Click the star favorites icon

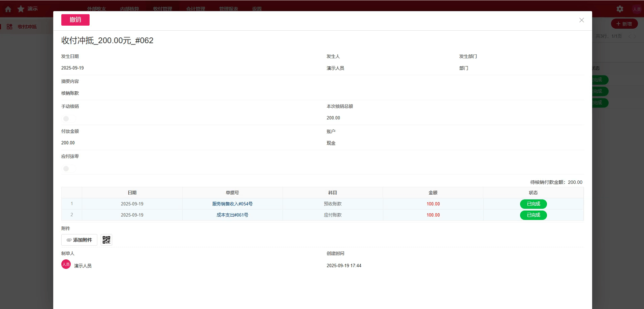(21, 9)
